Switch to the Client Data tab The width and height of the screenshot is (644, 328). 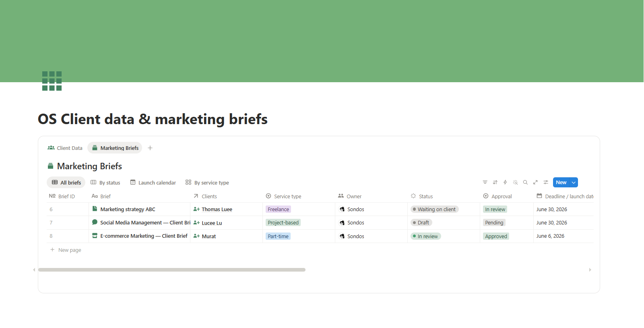tap(65, 148)
